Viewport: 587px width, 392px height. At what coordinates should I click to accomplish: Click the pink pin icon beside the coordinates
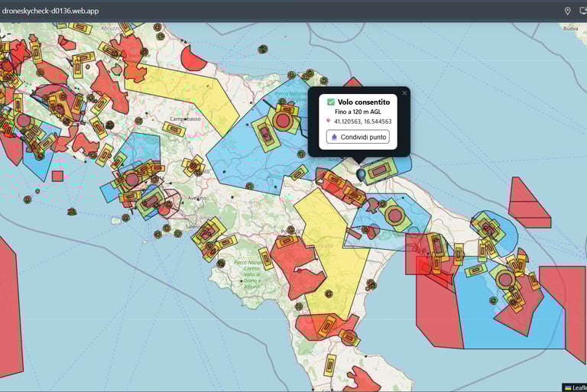[329, 121]
